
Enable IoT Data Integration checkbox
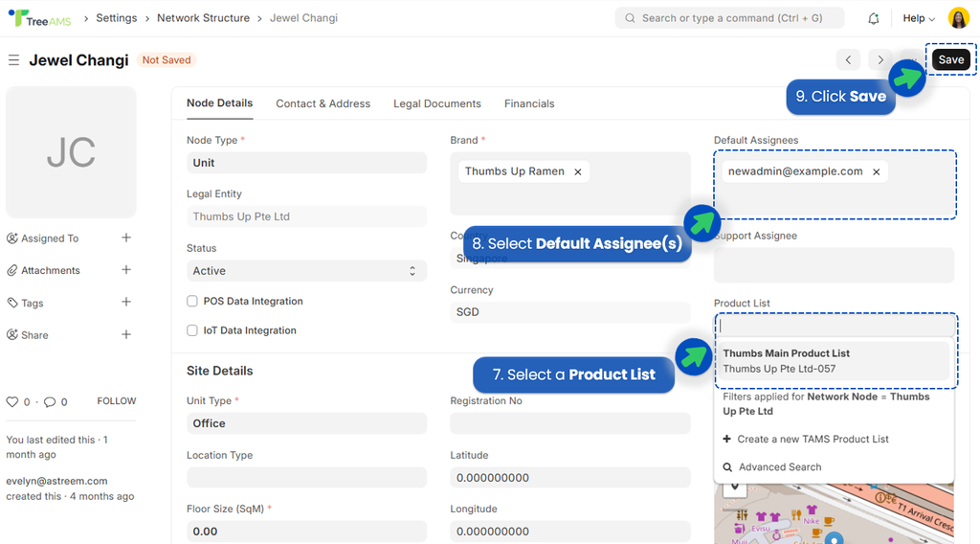191,330
